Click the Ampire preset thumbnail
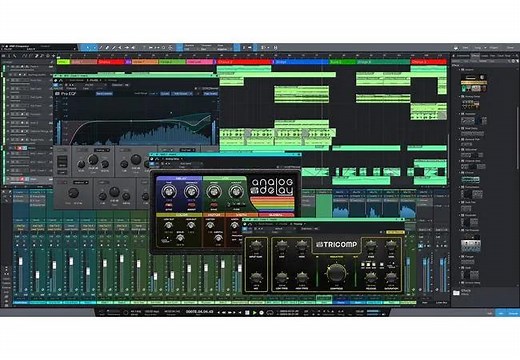Viewport: 520px width, 360px height. click(474, 83)
